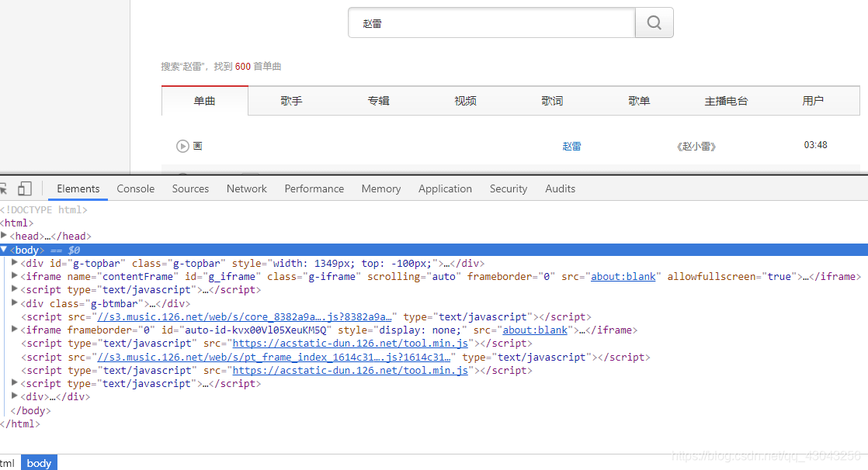Click the duration 03:48

[x=815, y=145]
